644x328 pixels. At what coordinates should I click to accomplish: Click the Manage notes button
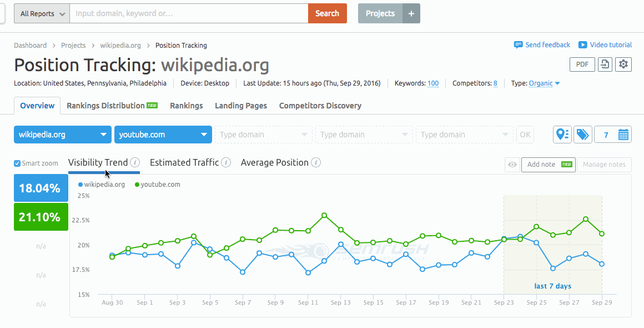click(x=604, y=165)
